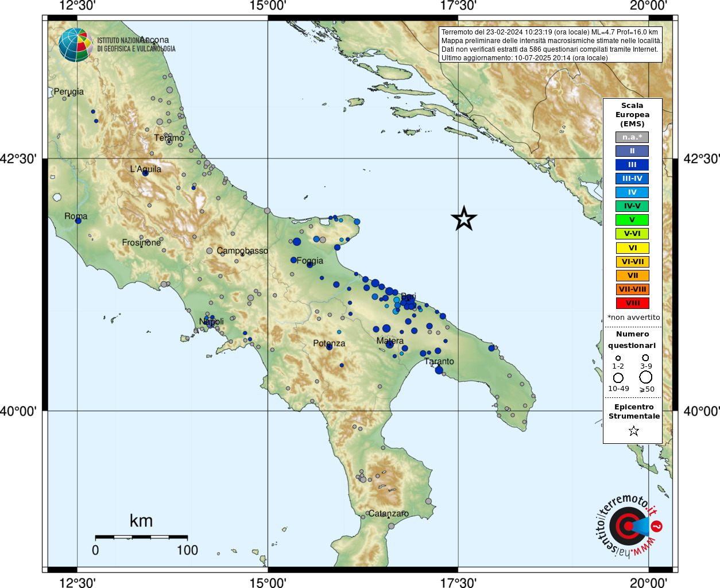Click the haisentitoilterremoto.it logo
The image size is (720, 588).
click(x=628, y=526)
